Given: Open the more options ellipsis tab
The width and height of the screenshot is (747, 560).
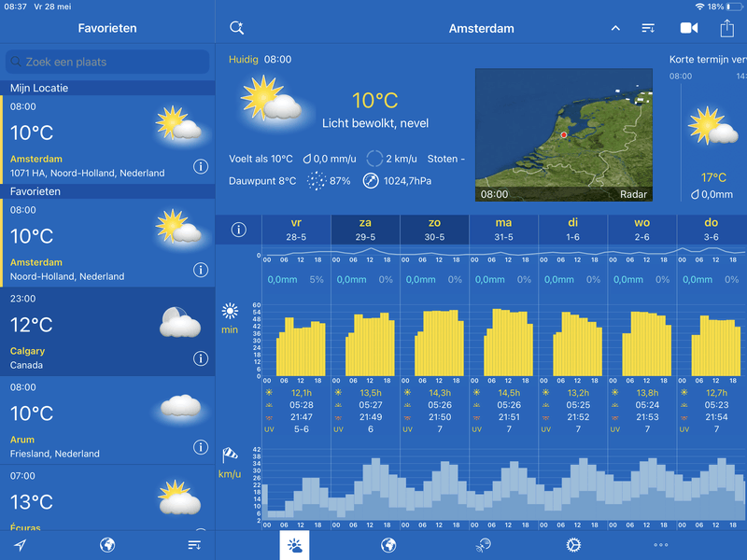Looking at the screenshot, I should 661,545.
